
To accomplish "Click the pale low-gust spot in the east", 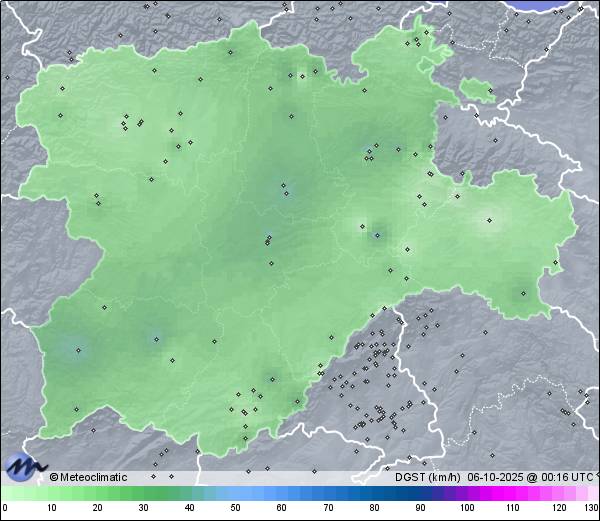I will click(x=490, y=223).
